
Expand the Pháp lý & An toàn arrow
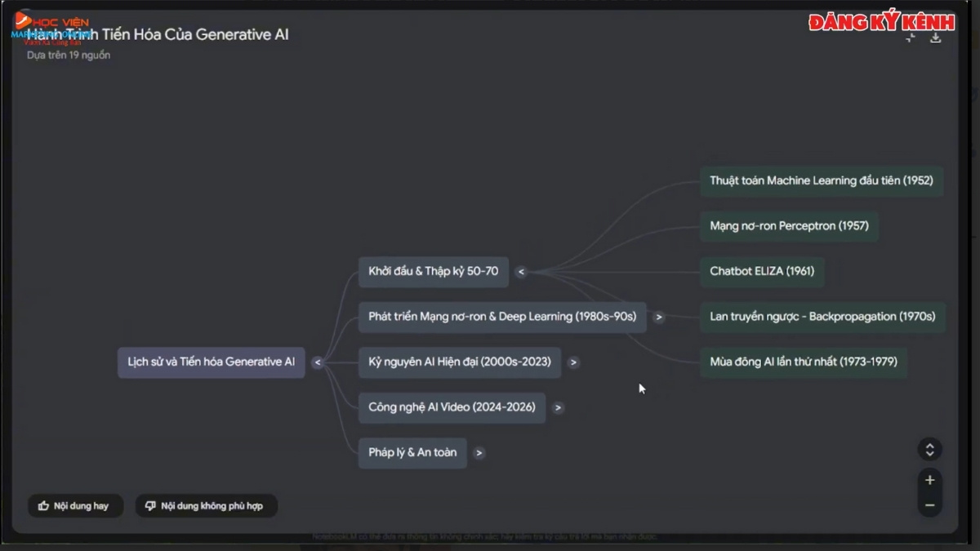[479, 453]
